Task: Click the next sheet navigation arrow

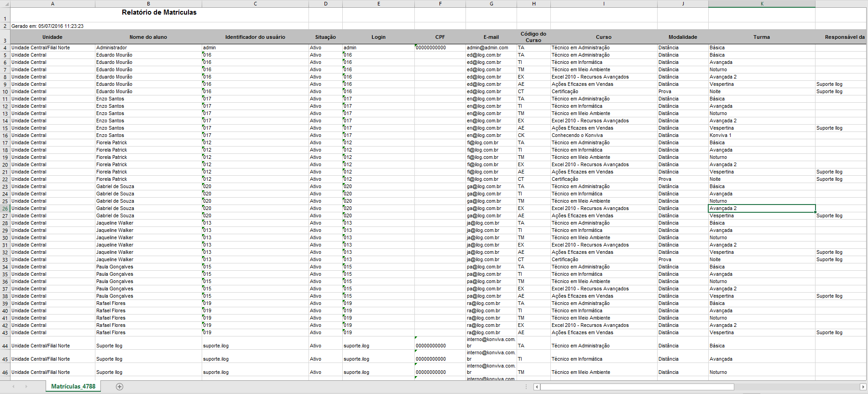Action: tap(26, 387)
